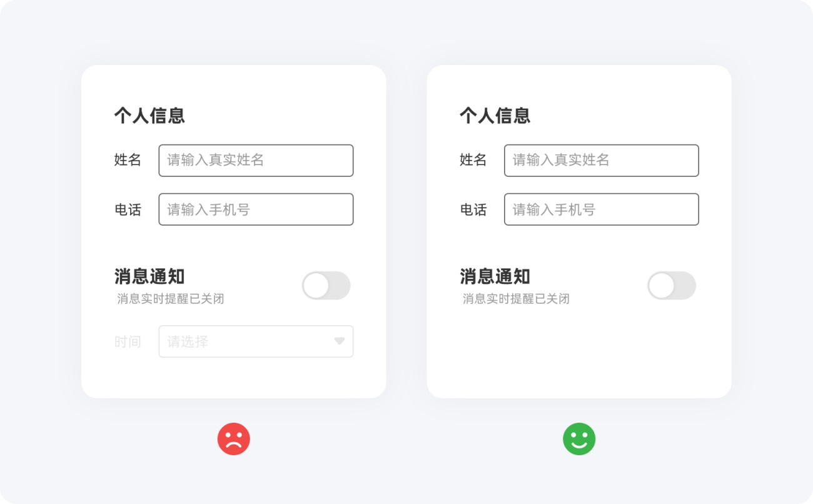Click 个人信息 heading in the green-smiley card
The height and width of the screenshot is (504, 813).
[x=495, y=116]
